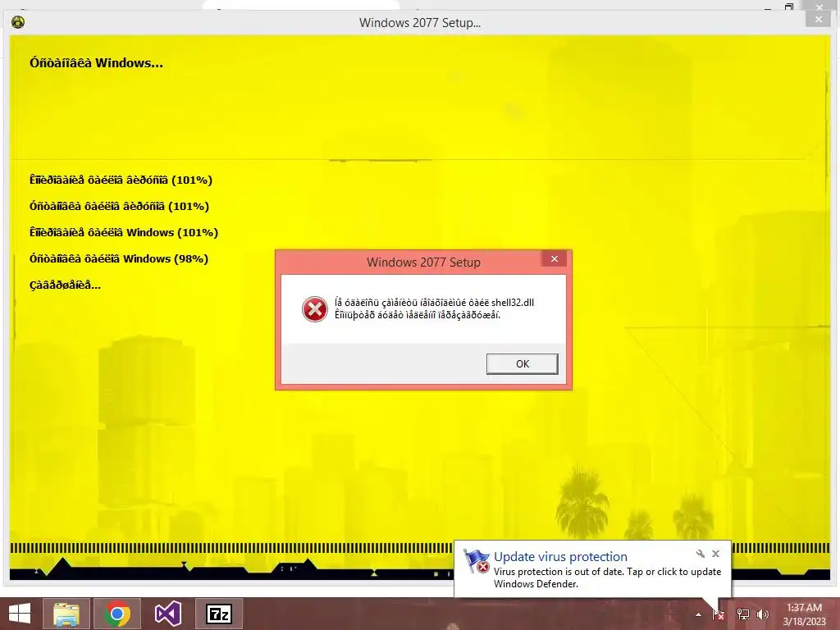Click the error dialog title 'Windows 2077 Setup'
840x630 pixels.
tap(423, 262)
